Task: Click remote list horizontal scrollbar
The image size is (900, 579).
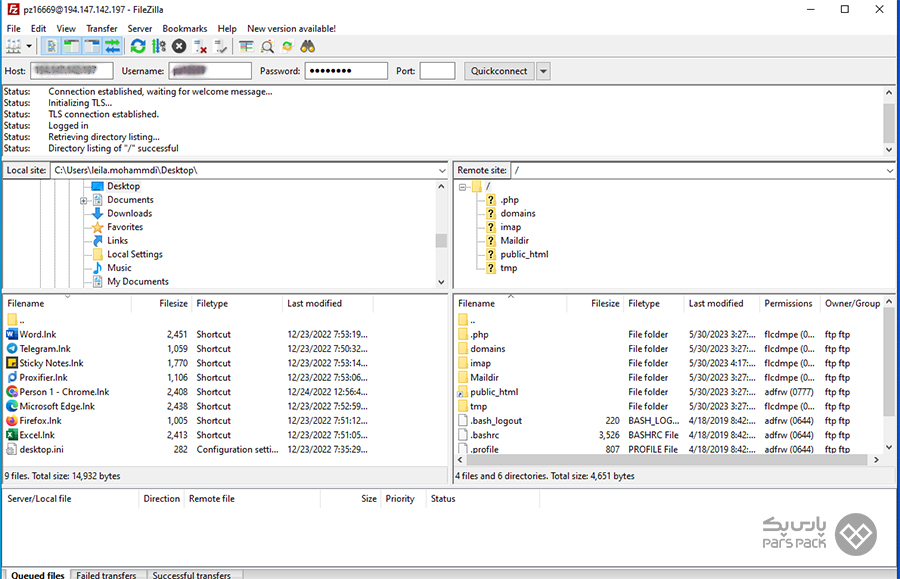Action: [666, 460]
